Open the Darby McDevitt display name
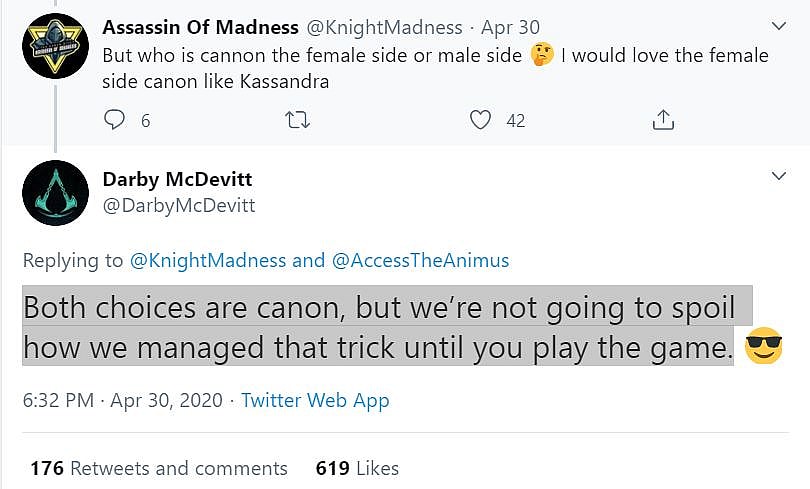This screenshot has height=489, width=810. click(177, 179)
